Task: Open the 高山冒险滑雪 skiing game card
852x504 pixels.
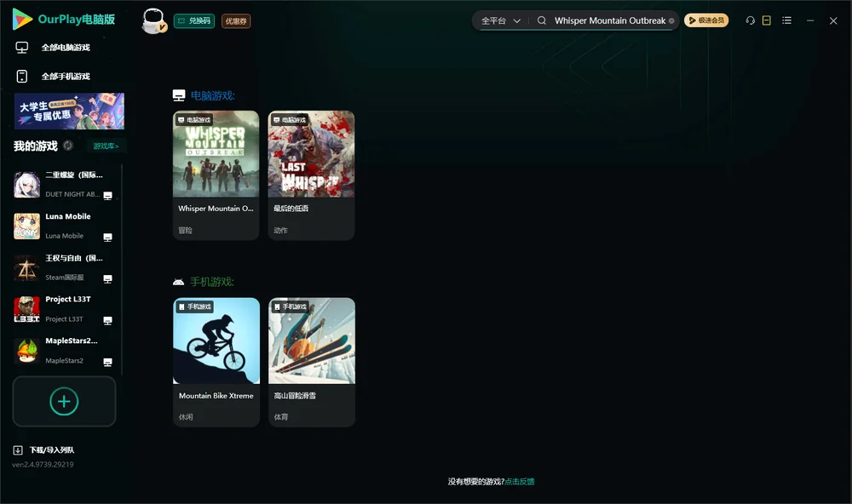Action: [312, 363]
